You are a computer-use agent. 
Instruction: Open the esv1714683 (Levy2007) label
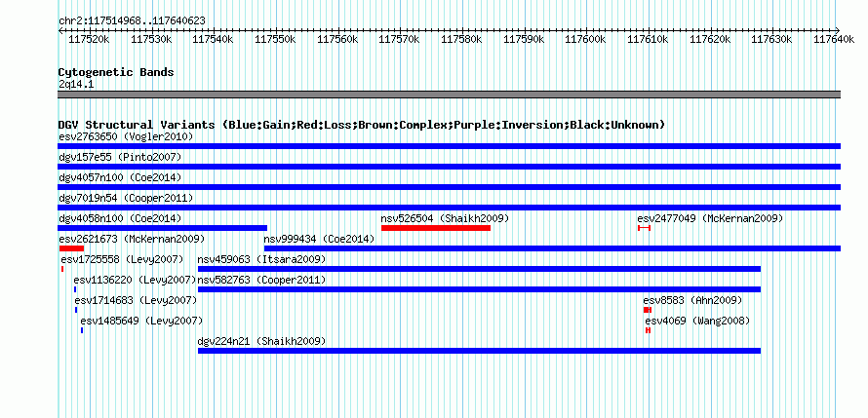(x=136, y=300)
